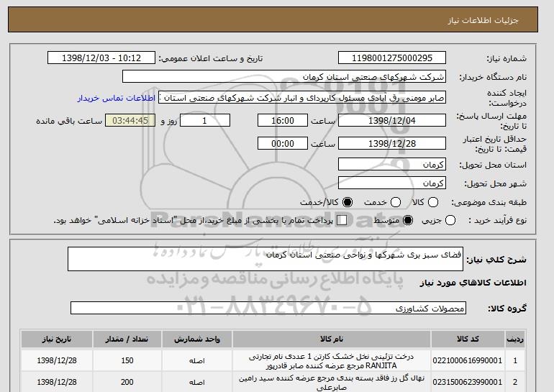Select the خدمت radio button

click(396, 202)
